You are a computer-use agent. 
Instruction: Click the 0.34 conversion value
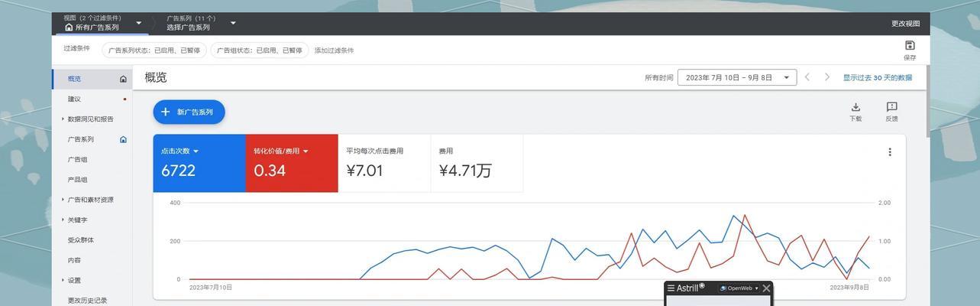[270, 171]
